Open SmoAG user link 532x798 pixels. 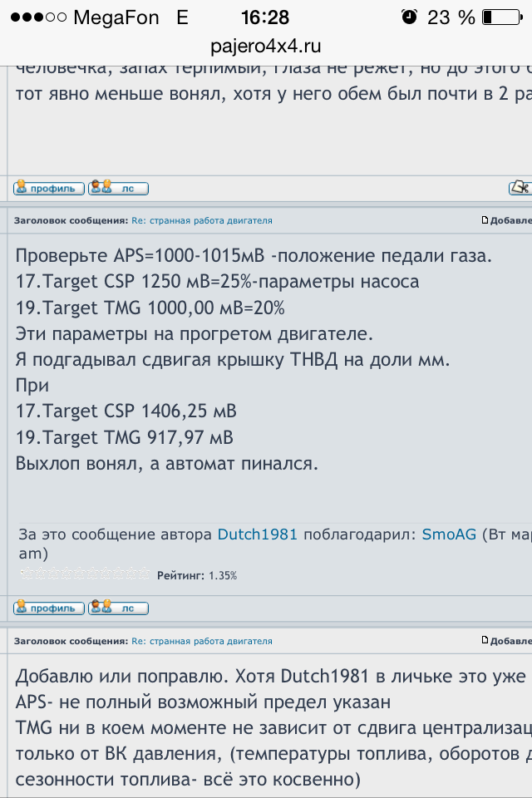(x=449, y=534)
